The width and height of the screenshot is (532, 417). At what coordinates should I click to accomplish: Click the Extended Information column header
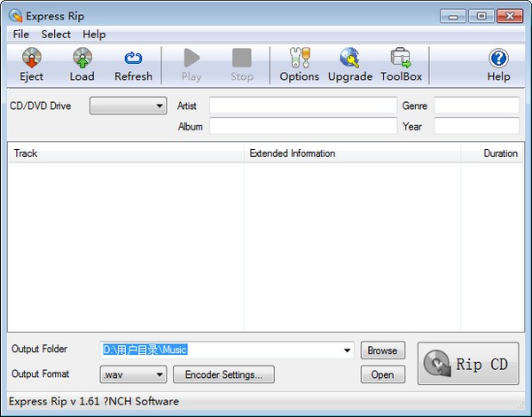coord(352,153)
